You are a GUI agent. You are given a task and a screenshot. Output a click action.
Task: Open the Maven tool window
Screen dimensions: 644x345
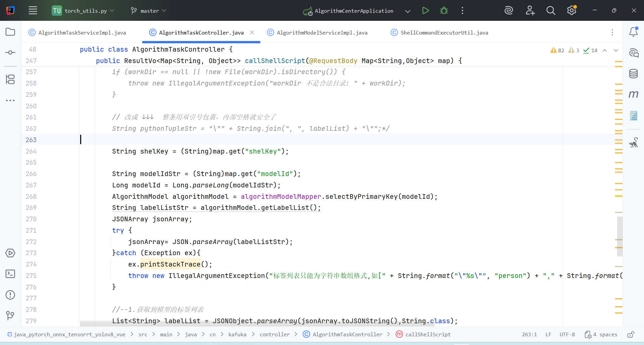click(x=634, y=95)
